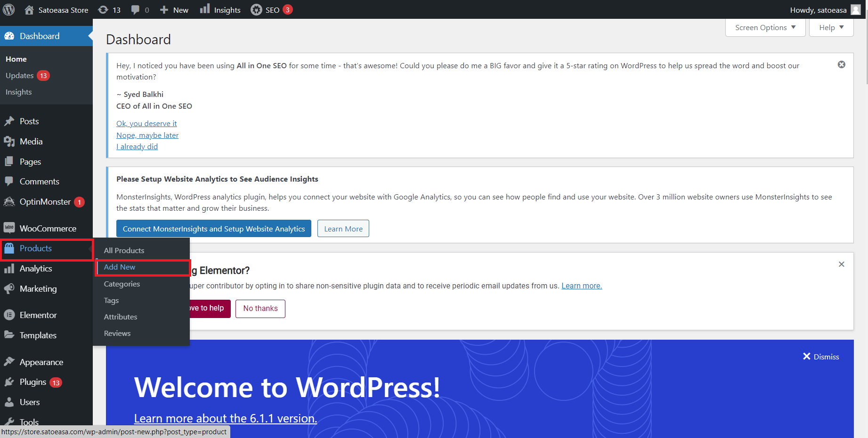Click the Templates folder icon
This screenshot has width=868, height=438.
coord(9,335)
